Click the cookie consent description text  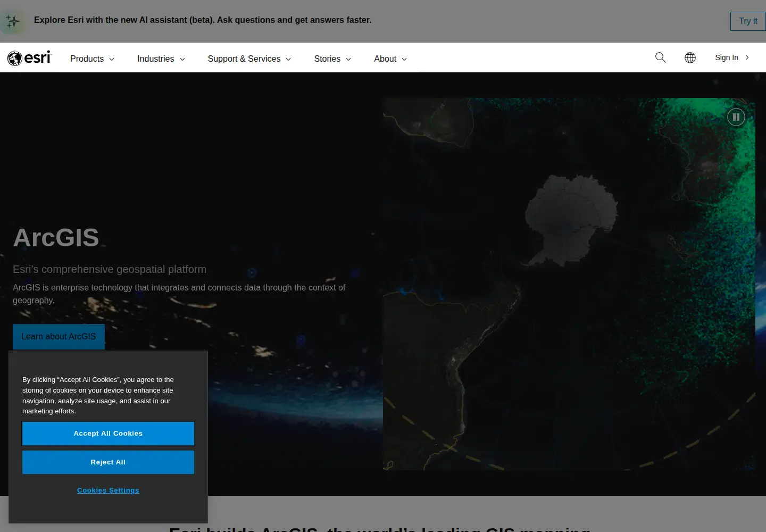pyautogui.click(x=98, y=395)
